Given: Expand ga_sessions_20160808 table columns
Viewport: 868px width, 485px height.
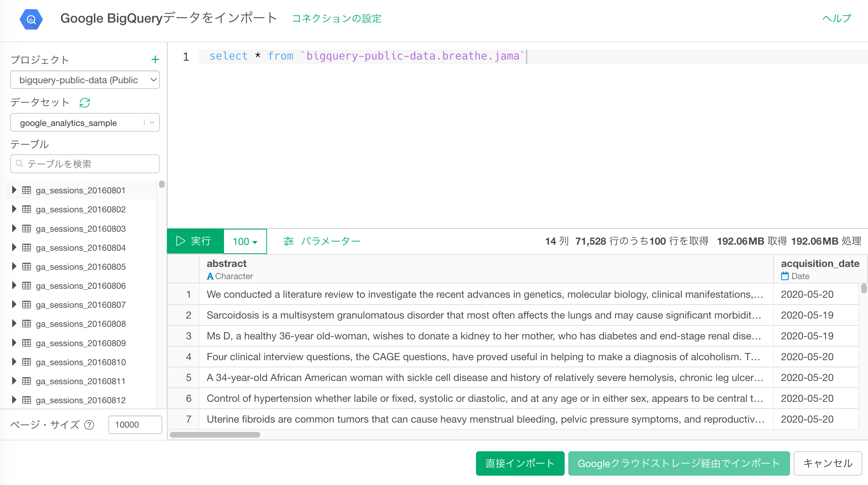Looking at the screenshot, I should (14, 323).
